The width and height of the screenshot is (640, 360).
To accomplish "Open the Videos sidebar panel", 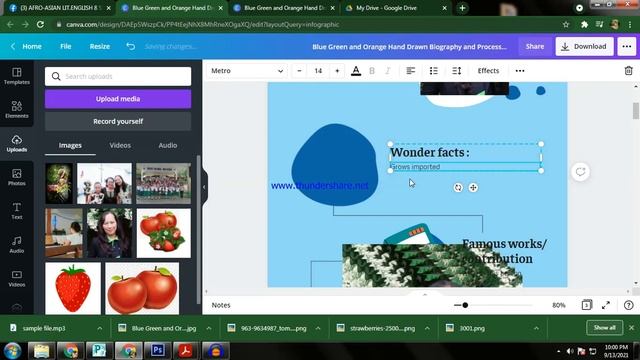I will [x=17, y=279].
